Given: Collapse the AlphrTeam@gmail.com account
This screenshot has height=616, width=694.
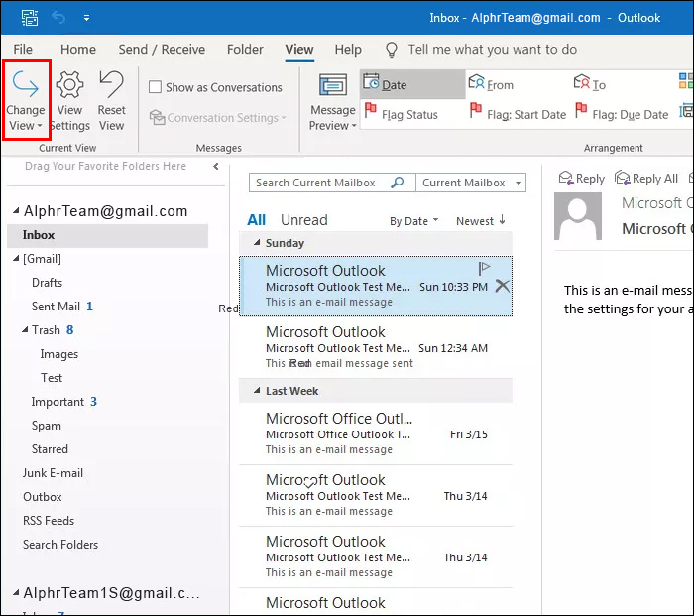Looking at the screenshot, I should (x=16, y=211).
